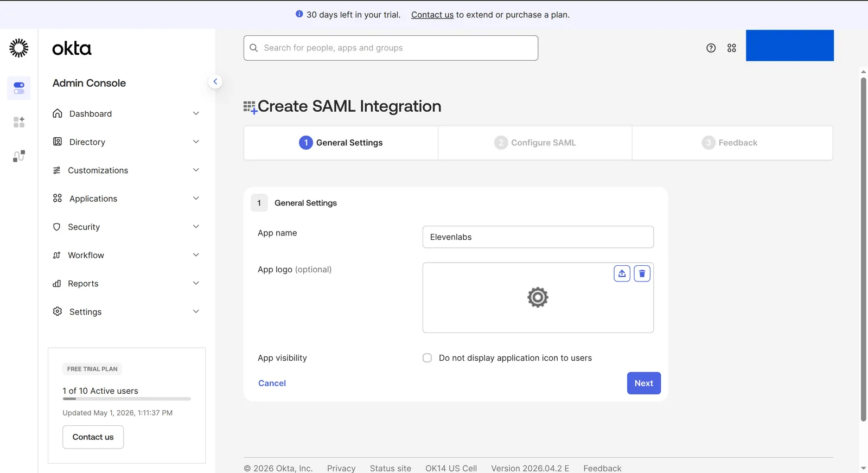Screen dimensions: 868x473
Task: Open the admin toggle icon in left rail
Action: [x=19, y=88]
